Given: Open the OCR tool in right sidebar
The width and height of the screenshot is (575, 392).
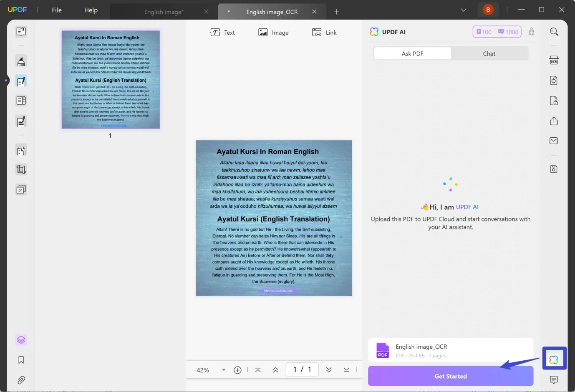Looking at the screenshot, I should [x=554, y=60].
